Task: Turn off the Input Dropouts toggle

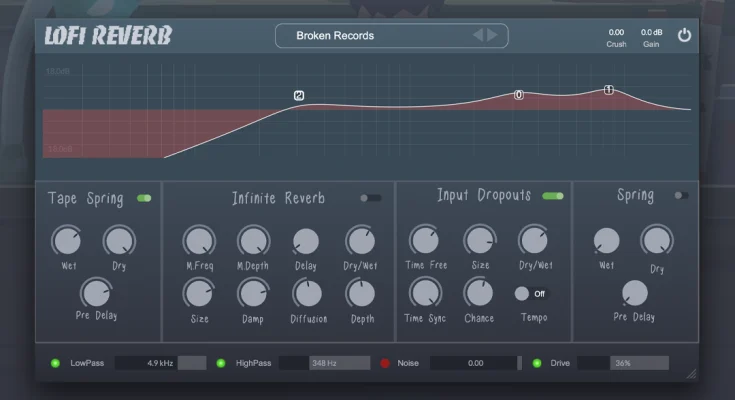Action: 552,197
